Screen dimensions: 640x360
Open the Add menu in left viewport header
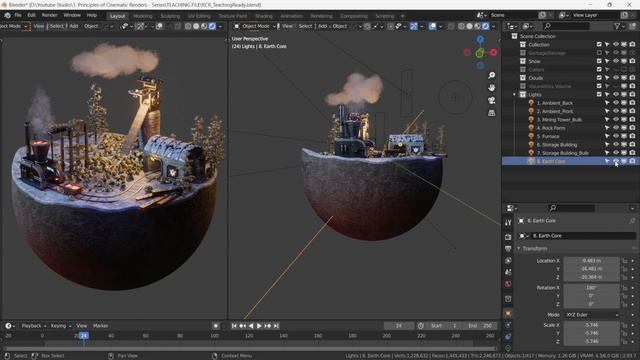(x=73, y=26)
